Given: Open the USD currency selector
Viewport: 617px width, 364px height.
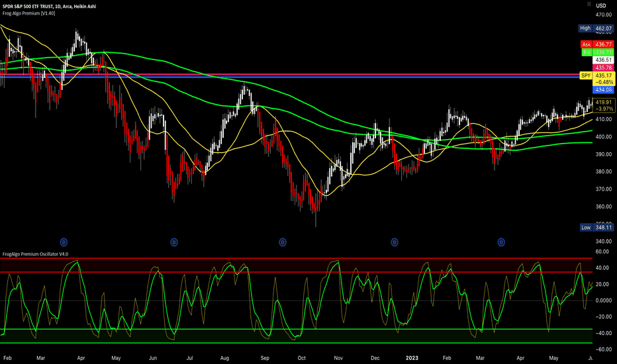Looking at the screenshot, I should [601, 5].
